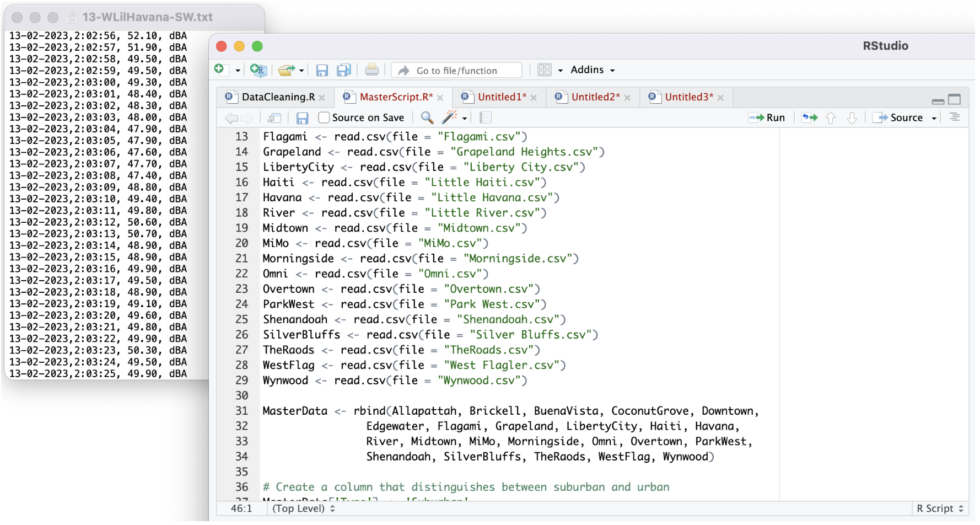
Task: Re-run the previous code region
Action: click(x=809, y=117)
